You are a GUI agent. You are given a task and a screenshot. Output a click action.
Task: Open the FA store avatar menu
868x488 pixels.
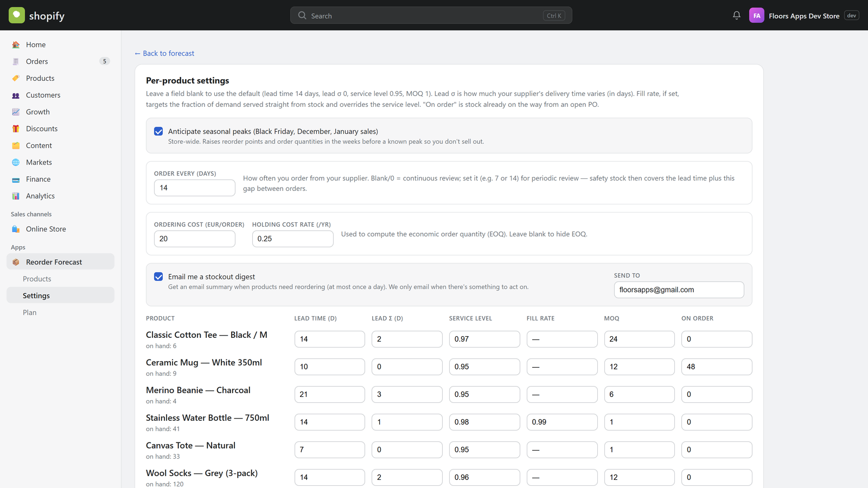click(x=757, y=16)
